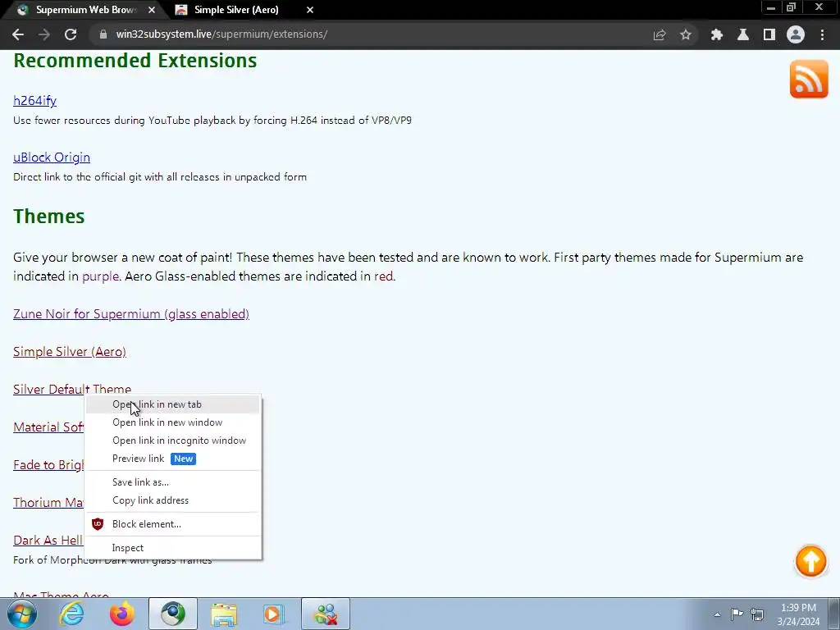Viewport: 840px width, 630px height.
Task: Open Windows Explorer folder on taskbar
Action: pos(223,614)
